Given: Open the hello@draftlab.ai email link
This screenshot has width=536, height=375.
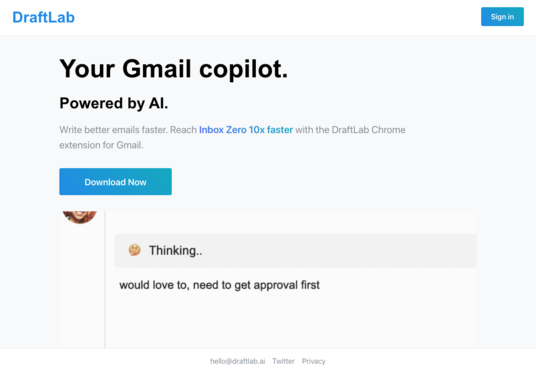Looking at the screenshot, I should pos(238,361).
